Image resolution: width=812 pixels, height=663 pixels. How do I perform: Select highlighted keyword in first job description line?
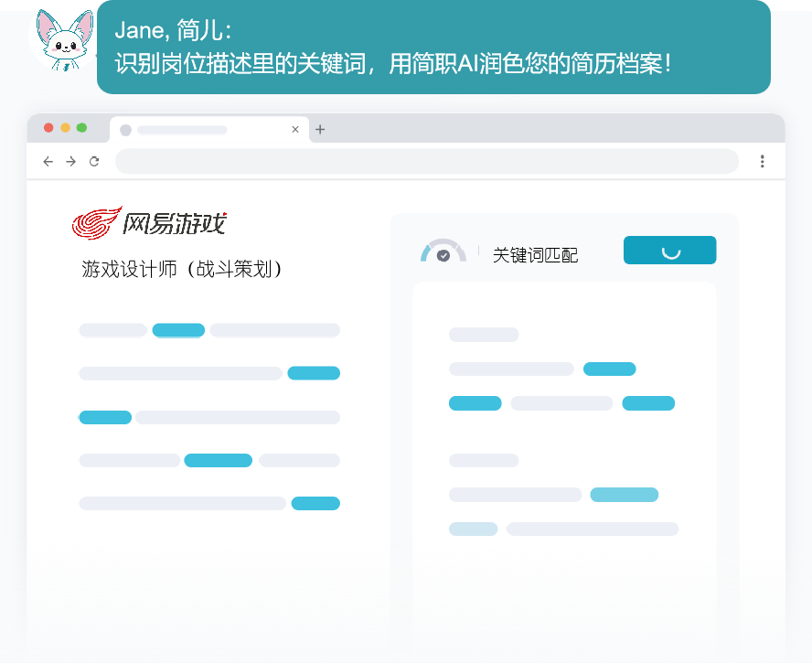pos(178,330)
